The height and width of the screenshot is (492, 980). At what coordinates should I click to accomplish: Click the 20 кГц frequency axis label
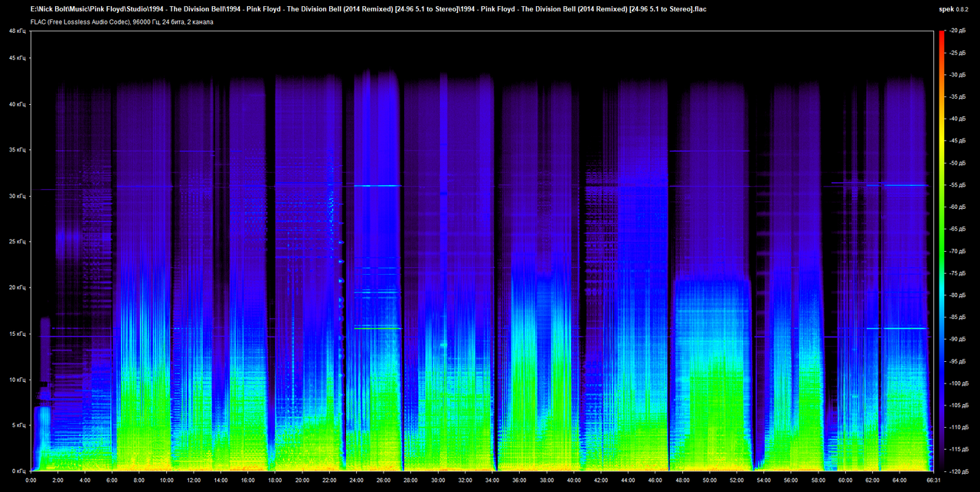(17, 288)
